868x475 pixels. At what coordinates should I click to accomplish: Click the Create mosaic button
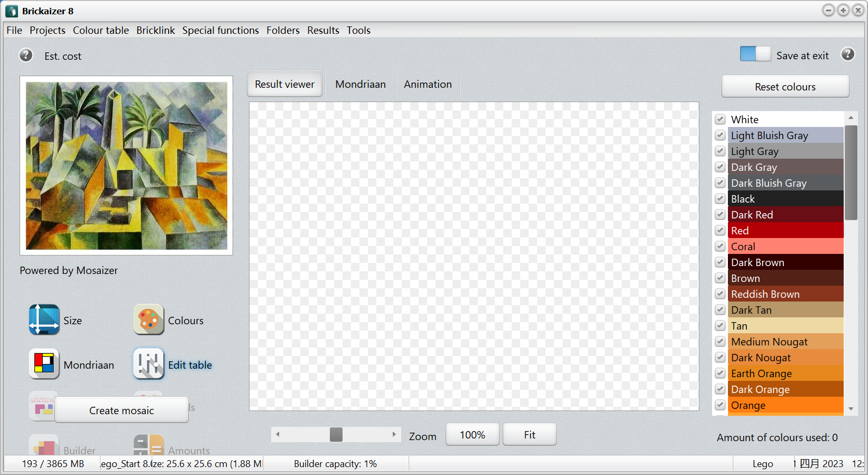tap(122, 410)
